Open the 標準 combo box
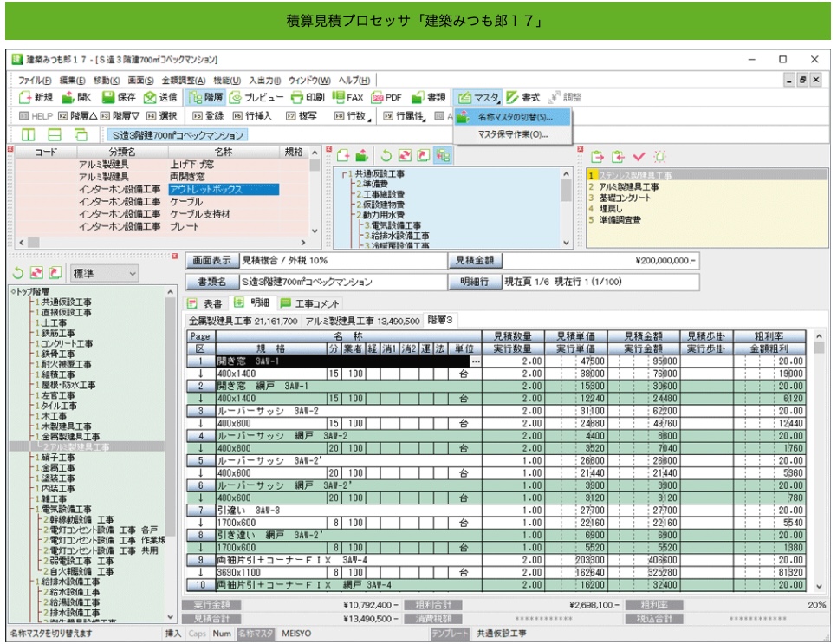This screenshot has height=644, width=837. point(104,273)
